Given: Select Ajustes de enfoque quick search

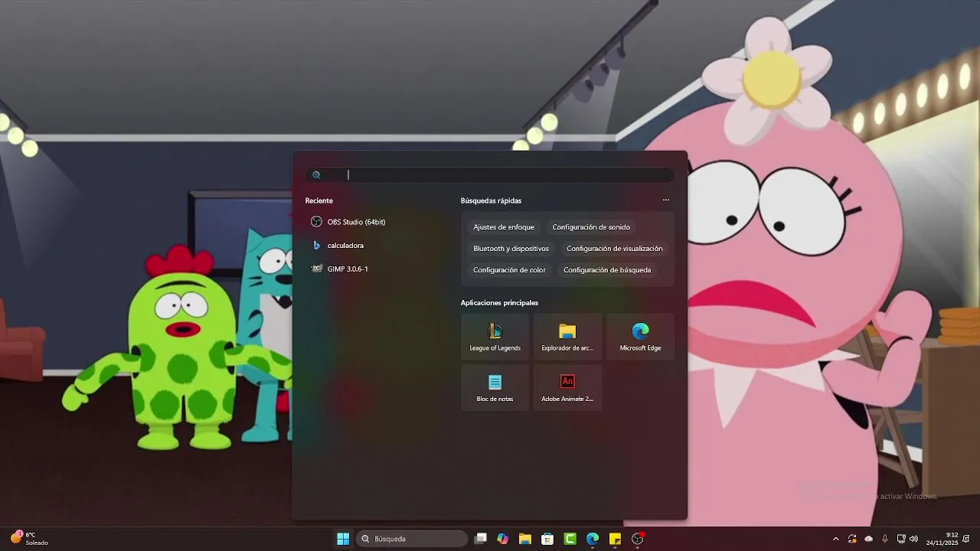Looking at the screenshot, I should click(504, 227).
